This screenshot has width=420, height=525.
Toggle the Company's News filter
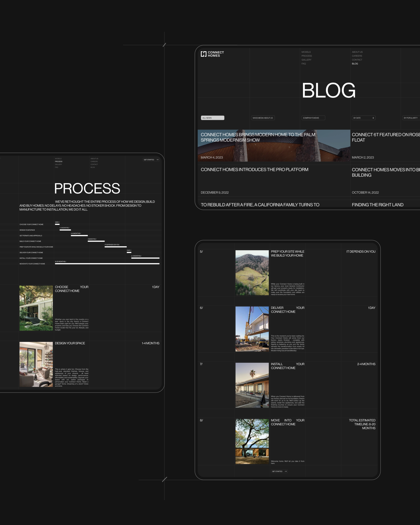[313, 118]
